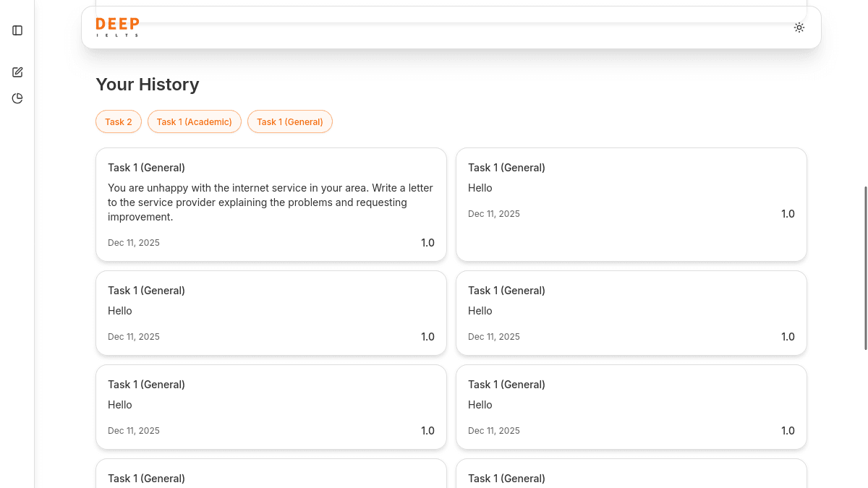
Task: Click the Your History heading
Action: point(148,85)
